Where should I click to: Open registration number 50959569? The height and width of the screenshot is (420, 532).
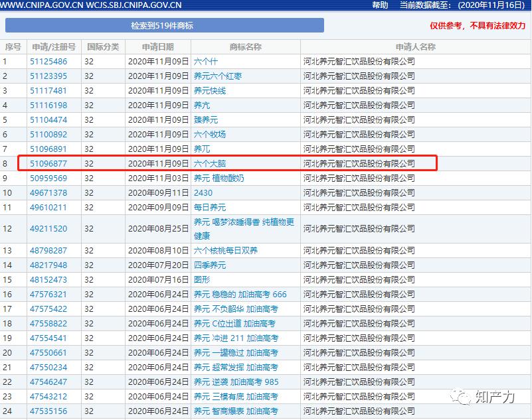point(48,178)
